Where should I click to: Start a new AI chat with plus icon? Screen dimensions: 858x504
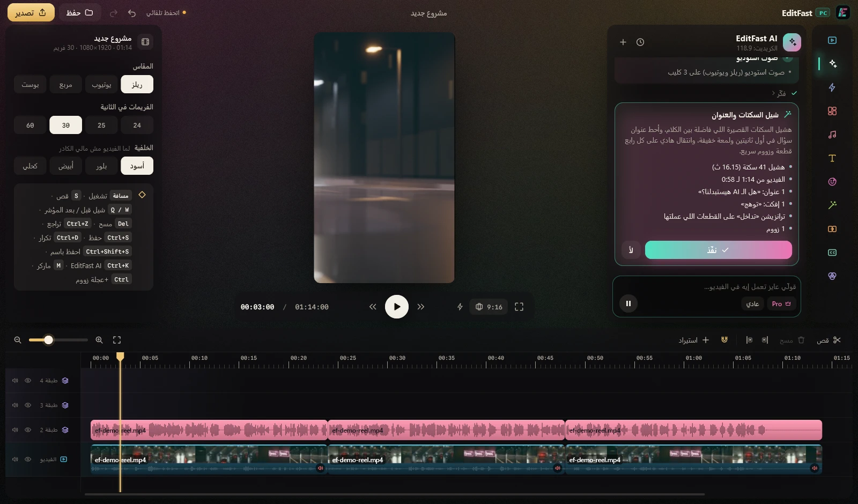click(623, 42)
